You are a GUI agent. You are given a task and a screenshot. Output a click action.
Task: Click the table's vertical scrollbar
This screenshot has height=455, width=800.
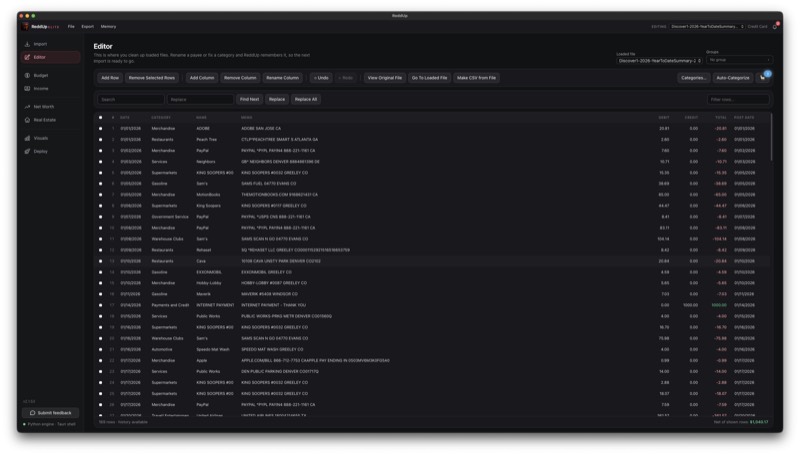click(x=771, y=137)
